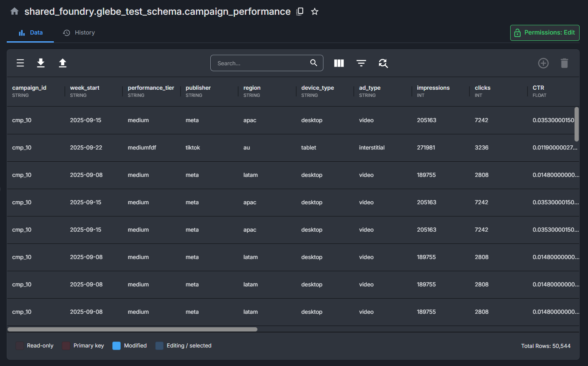Open the filter options

click(x=361, y=63)
